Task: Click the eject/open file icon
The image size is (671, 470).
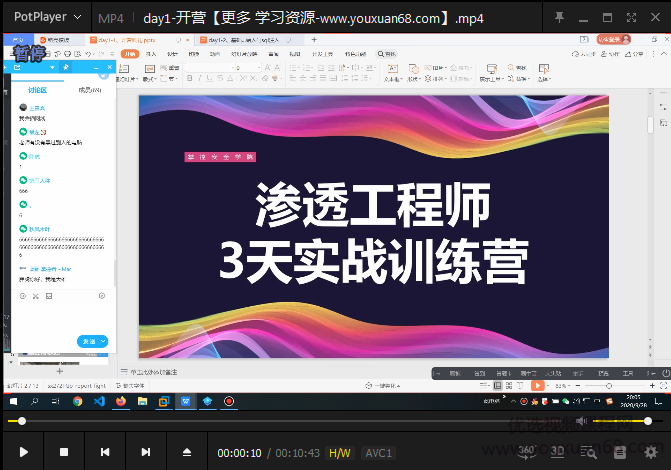Action: (186, 452)
